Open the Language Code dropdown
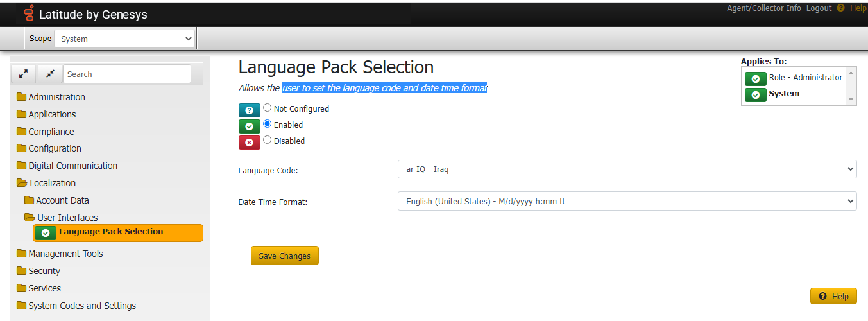The height and width of the screenshot is (321, 868). (627, 169)
